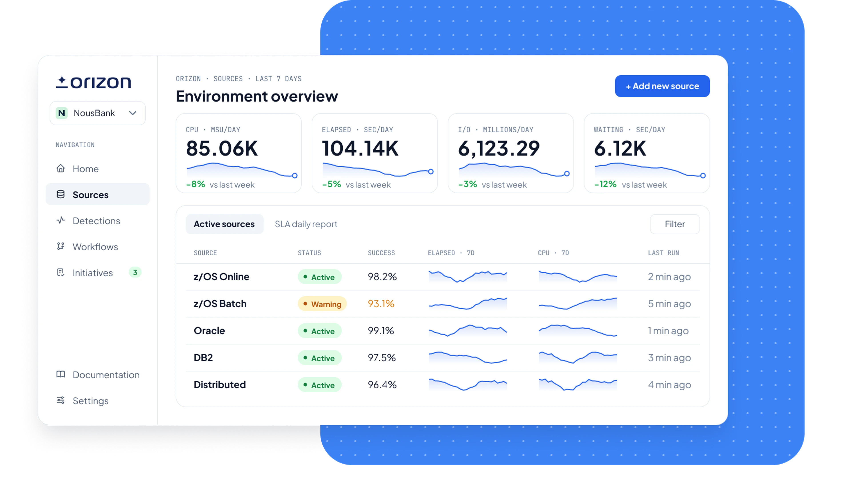Screen dimensions: 853x504
Task: Click the 93.1% success value
Action: 381,304
